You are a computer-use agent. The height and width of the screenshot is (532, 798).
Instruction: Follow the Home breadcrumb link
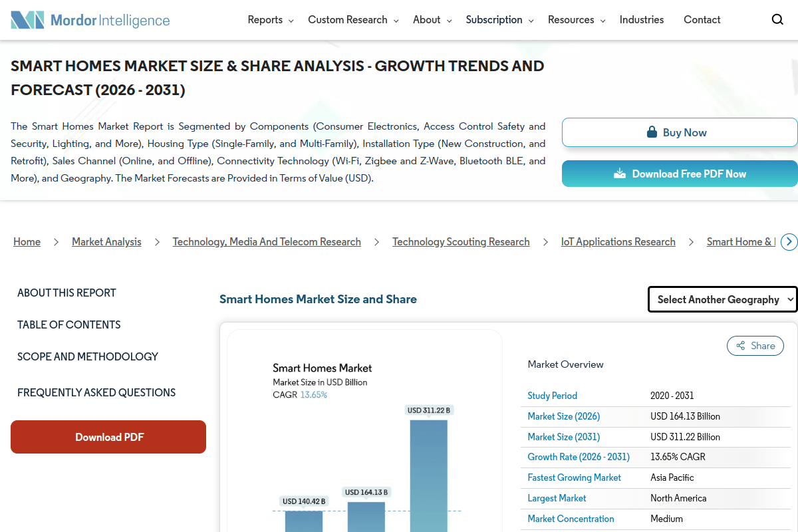coord(27,242)
